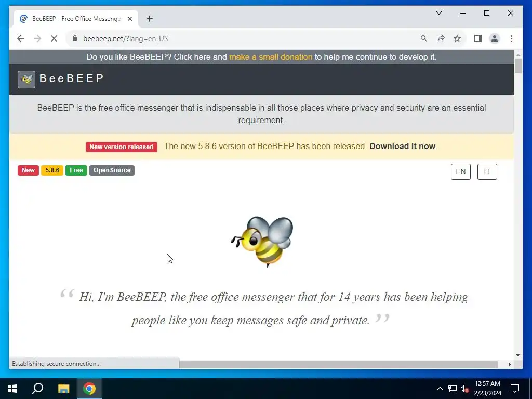The width and height of the screenshot is (532, 399).
Task: Click the vertical scrollbar up arrow
Action: 518,54
